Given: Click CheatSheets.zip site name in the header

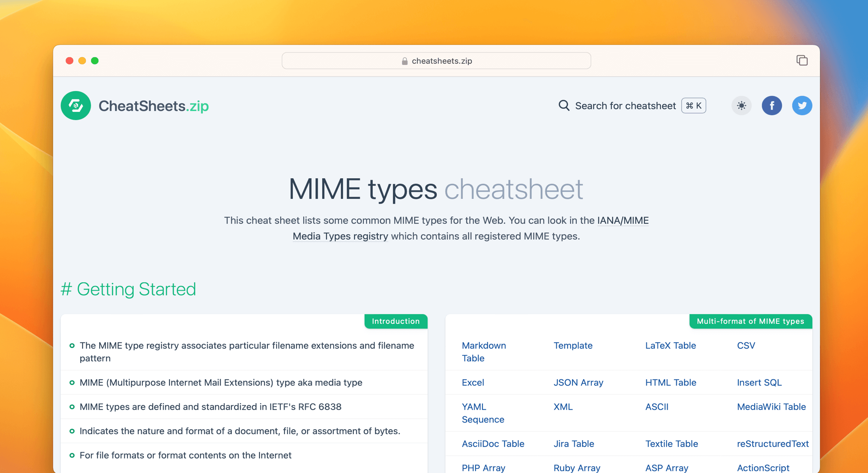Looking at the screenshot, I should [153, 106].
